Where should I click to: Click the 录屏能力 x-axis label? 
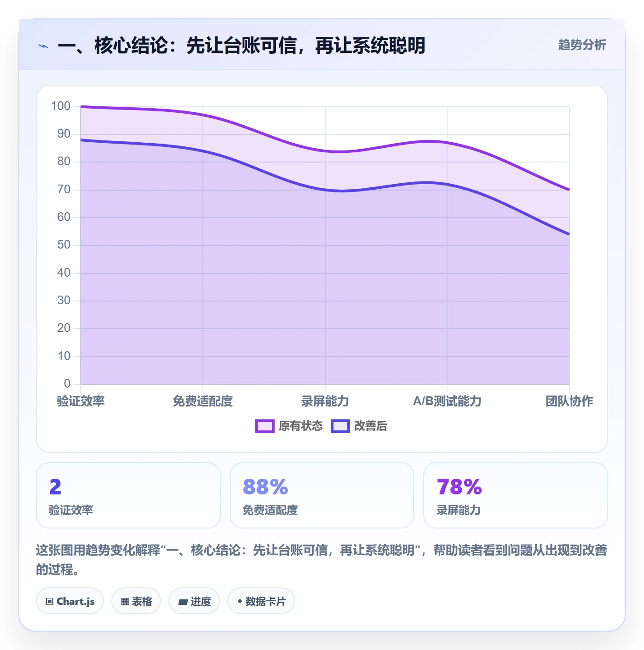(x=325, y=401)
